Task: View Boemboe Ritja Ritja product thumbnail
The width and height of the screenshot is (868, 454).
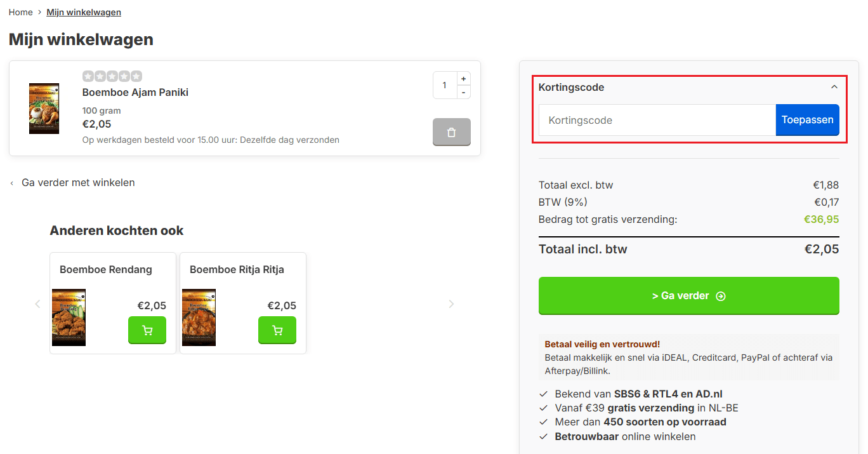Action: click(199, 317)
